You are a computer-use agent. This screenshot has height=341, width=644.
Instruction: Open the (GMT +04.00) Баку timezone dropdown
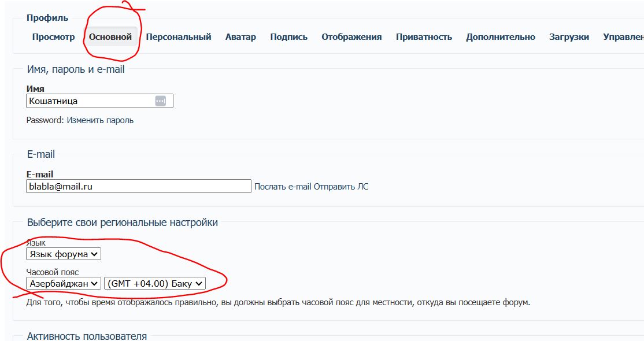click(x=155, y=283)
